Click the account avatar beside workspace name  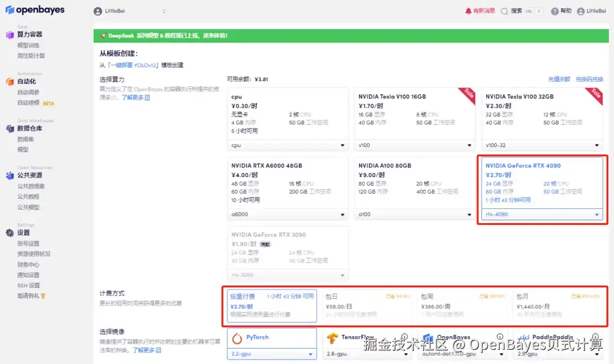tap(98, 11)
